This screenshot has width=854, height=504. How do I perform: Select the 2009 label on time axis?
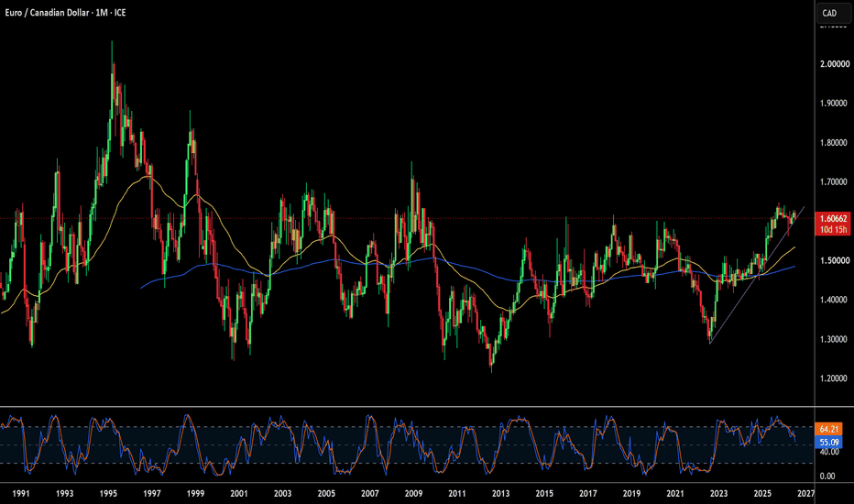click(413, 493)
